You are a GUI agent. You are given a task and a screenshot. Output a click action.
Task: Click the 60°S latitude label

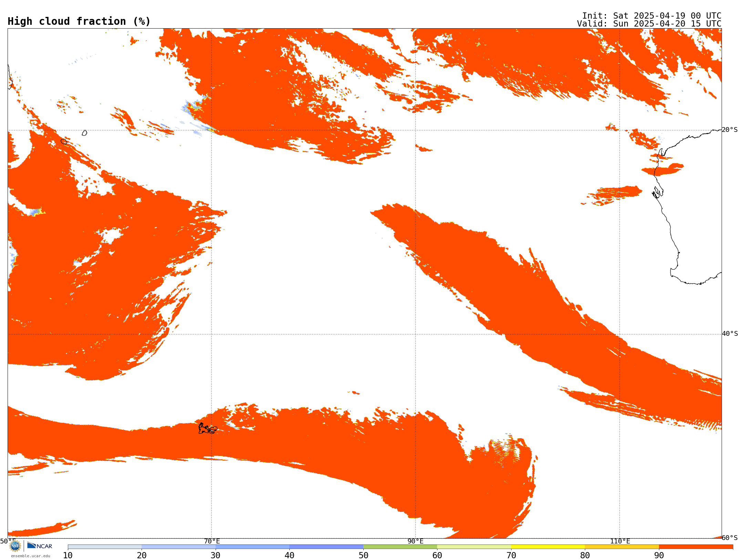[730, 538]
